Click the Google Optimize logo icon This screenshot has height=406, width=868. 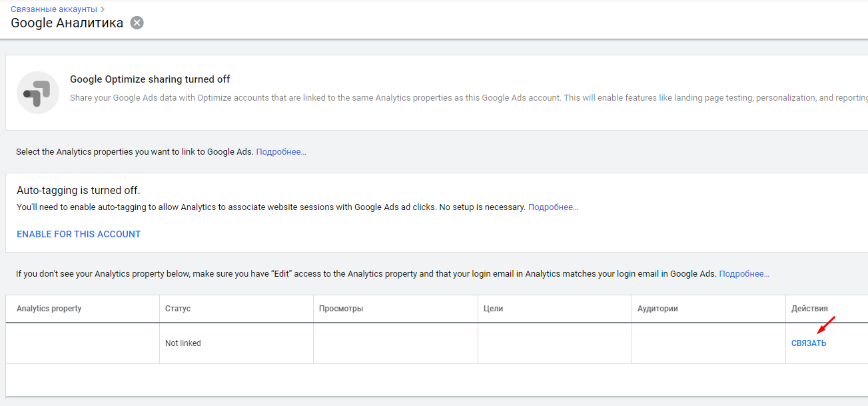[x=38, y=93]
